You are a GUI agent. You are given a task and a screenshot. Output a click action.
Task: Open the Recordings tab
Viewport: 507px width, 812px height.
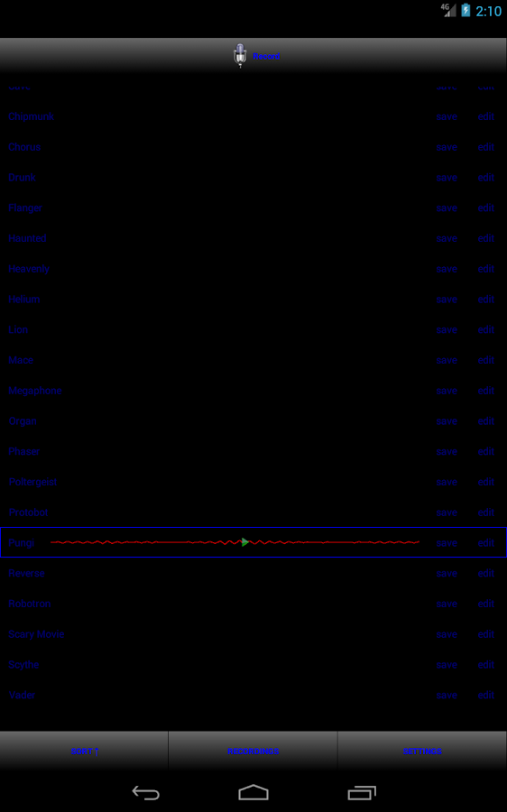253,751
